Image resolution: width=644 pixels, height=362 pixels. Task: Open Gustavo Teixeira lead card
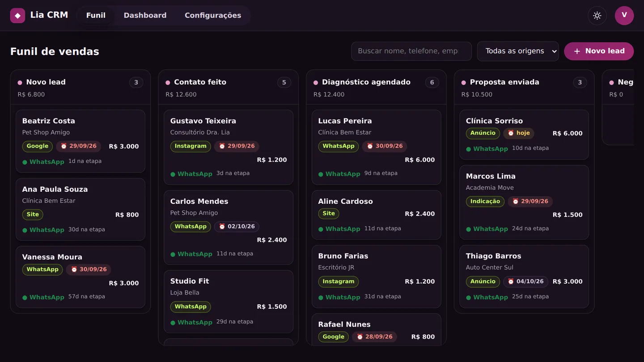[x=229, y=147]
